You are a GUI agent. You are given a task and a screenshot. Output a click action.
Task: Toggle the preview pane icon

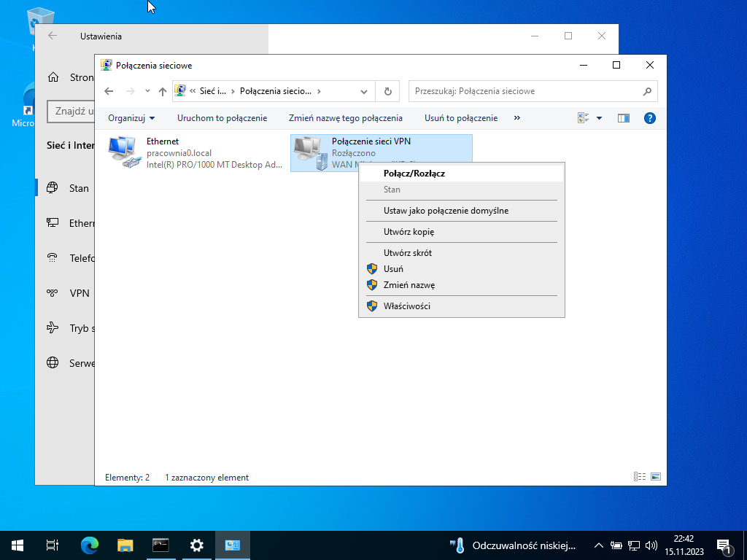624,118
